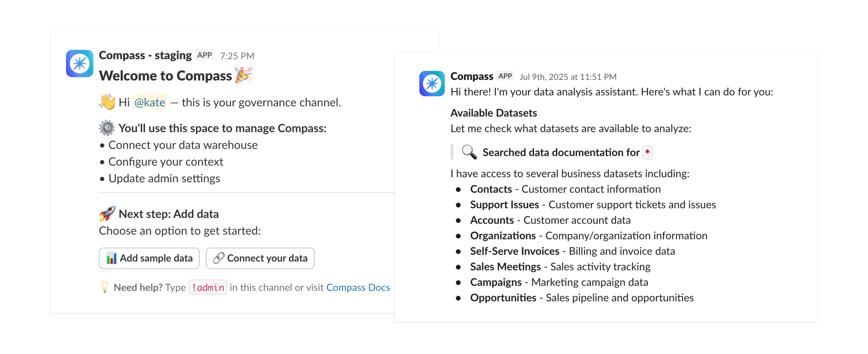
Task: Click the Compass - staging sender name
Action: click(145, 55)
